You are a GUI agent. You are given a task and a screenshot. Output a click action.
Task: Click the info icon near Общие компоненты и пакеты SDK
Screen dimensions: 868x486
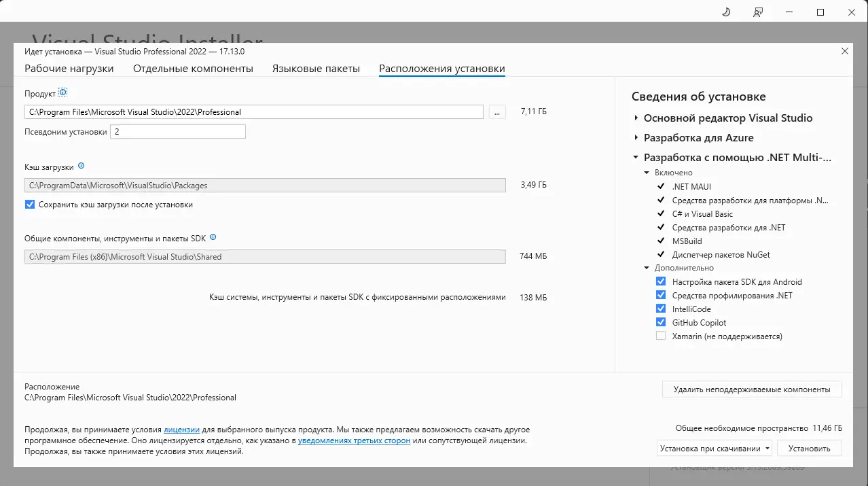213,237
